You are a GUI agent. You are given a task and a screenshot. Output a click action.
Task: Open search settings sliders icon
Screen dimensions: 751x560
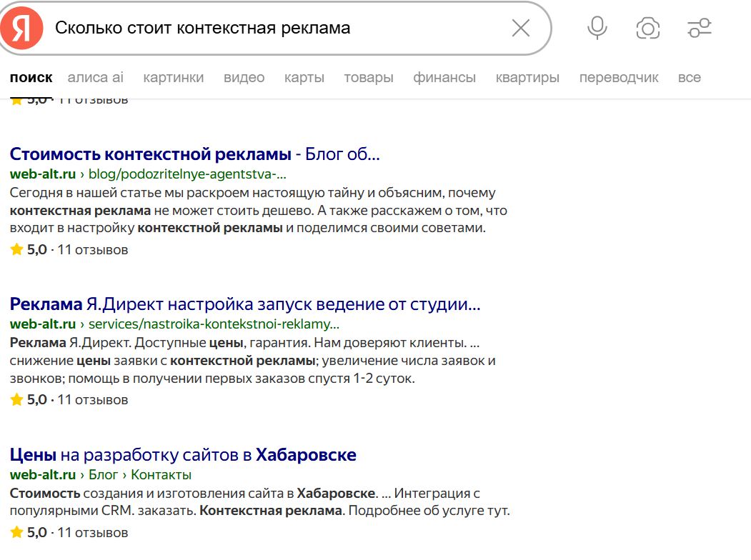(700, 28)
